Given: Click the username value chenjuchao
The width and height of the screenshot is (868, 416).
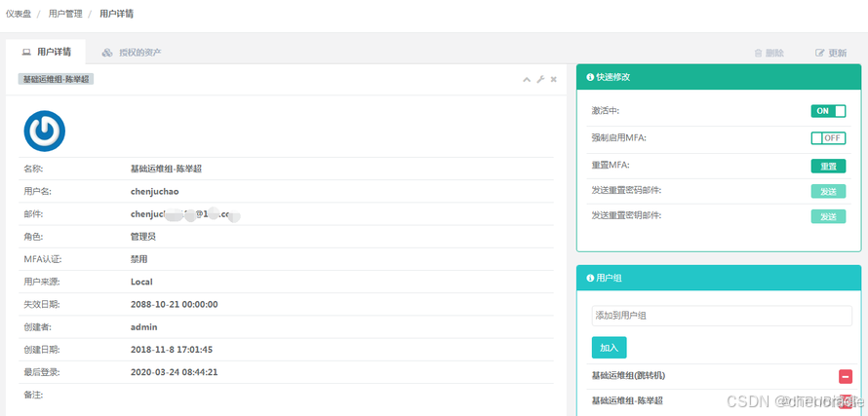Looking at the screenshot, I should (154, 191).
